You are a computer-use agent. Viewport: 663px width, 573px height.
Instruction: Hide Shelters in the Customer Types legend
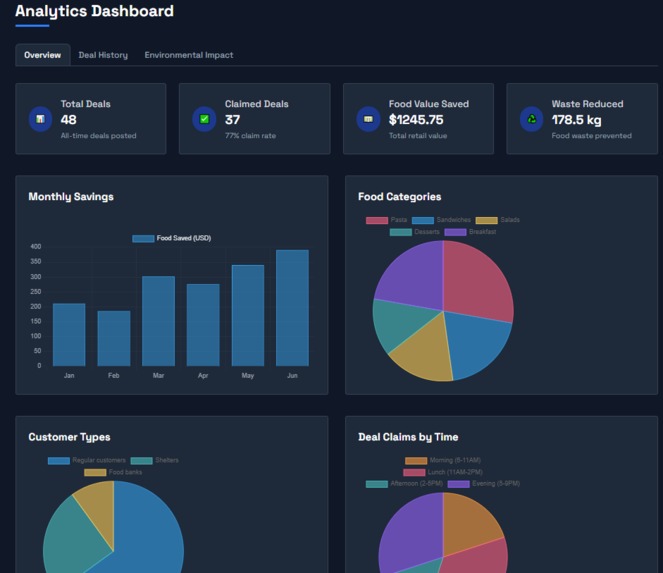pyautogui.click(x=155, y=460)
